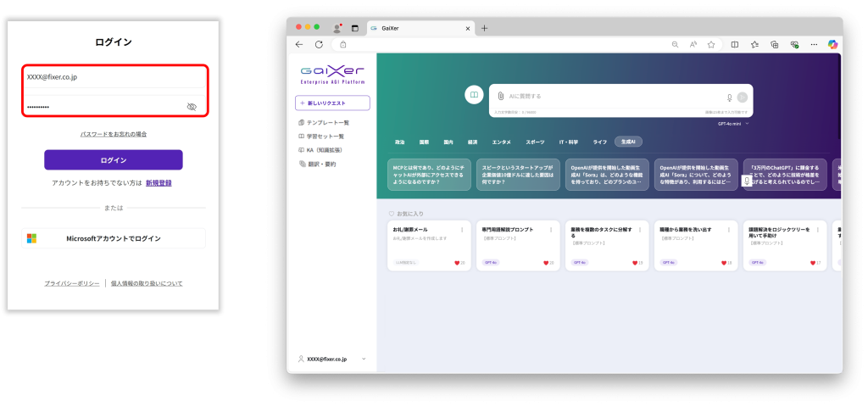
Task: Click the 新規登録 sign-up link
Action: (160, 182)
